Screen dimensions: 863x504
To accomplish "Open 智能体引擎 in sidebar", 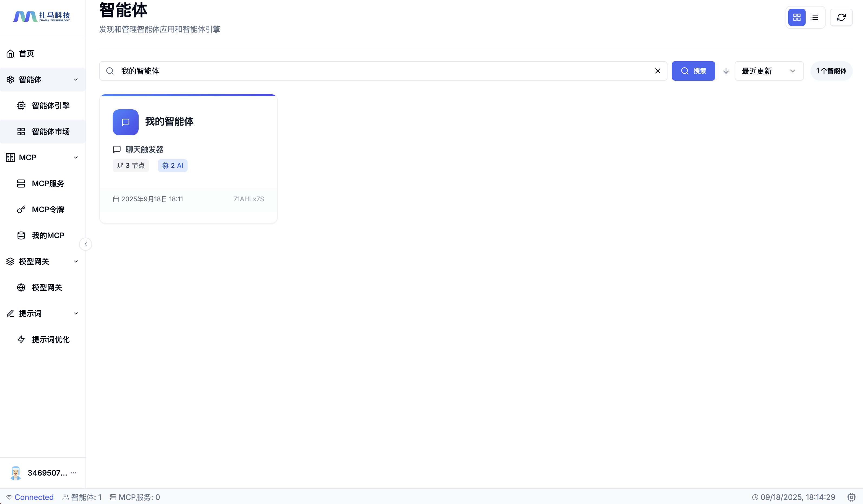I will (50, 106).
